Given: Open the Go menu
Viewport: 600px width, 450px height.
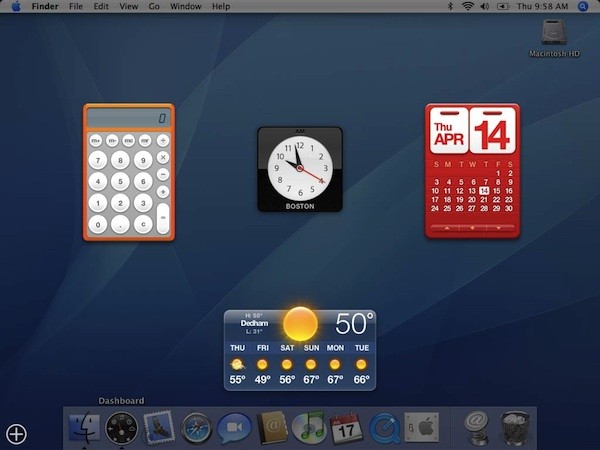Looking at the screenshot, I should 154,7.
